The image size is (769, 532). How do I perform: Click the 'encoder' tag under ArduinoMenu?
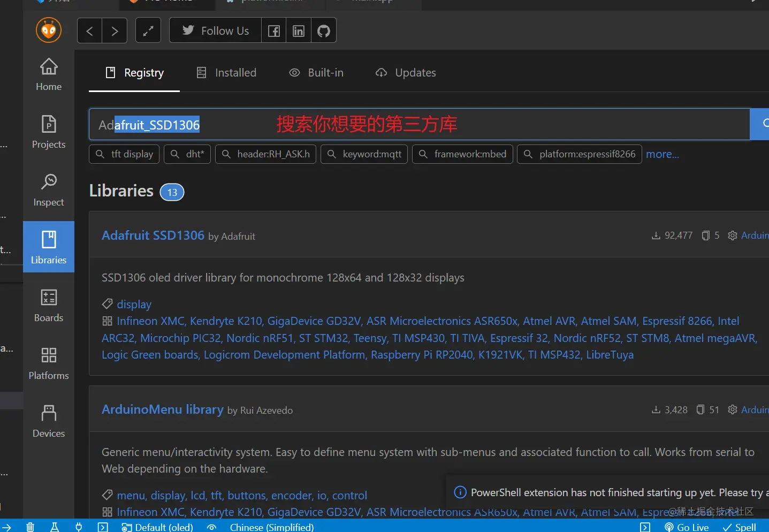tap(292, 496)
